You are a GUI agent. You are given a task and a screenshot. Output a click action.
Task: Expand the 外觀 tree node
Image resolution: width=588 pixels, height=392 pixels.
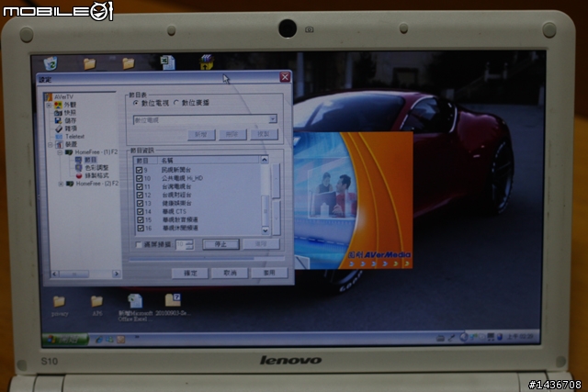pyautogui.click(x=49, y=106)
